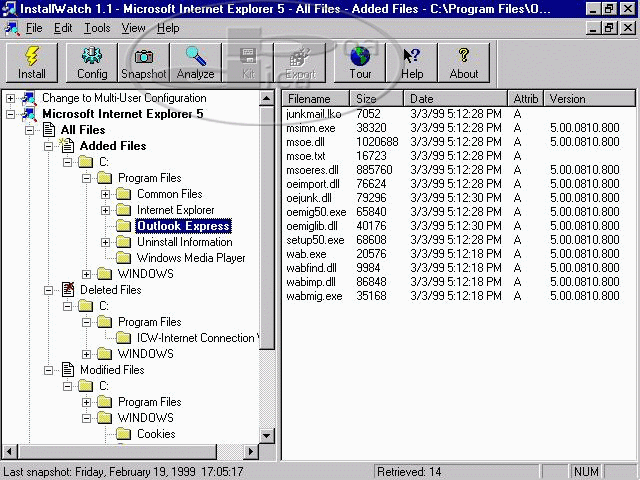The image size is (640, 480).
Task: Click the grayed Export toolbar icon
Action: [x=300, y=62]
